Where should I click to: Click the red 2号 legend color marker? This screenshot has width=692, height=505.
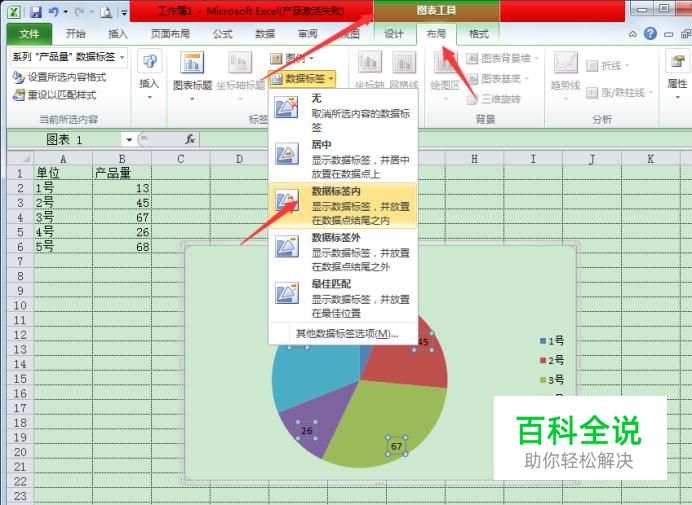(543, 360)
